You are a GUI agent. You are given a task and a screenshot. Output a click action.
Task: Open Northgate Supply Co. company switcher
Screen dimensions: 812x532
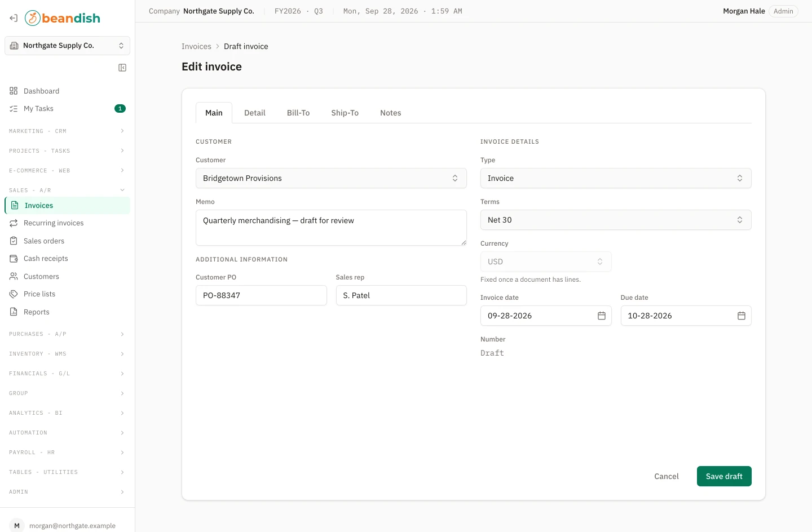pyautogui.click(x=67, y=46)
